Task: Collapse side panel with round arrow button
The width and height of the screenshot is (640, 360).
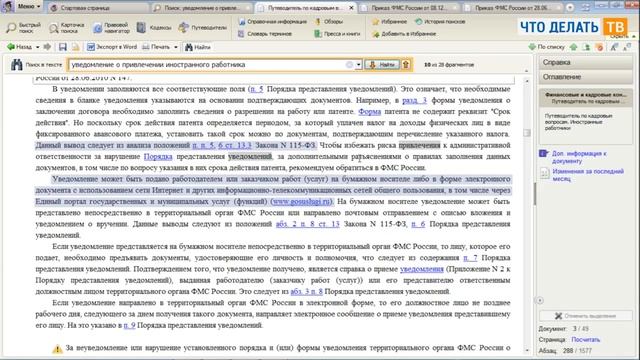Action: pyautogui.click(x=540, y=300)
